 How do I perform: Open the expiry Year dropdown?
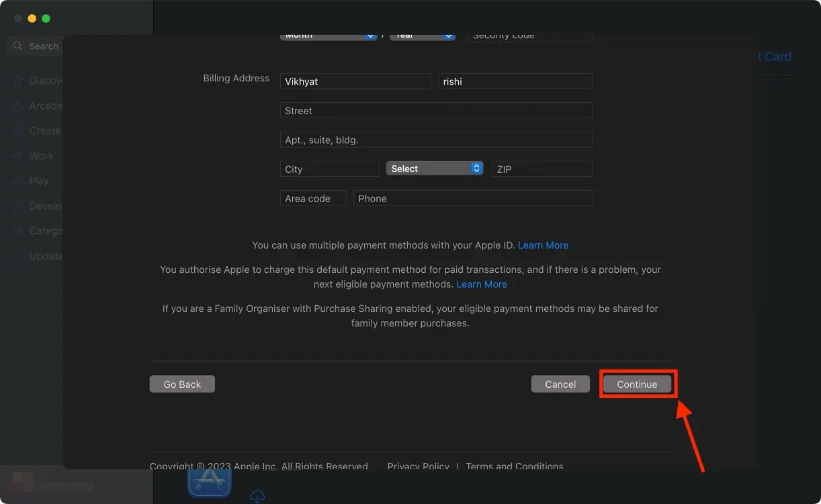point(423,36)
